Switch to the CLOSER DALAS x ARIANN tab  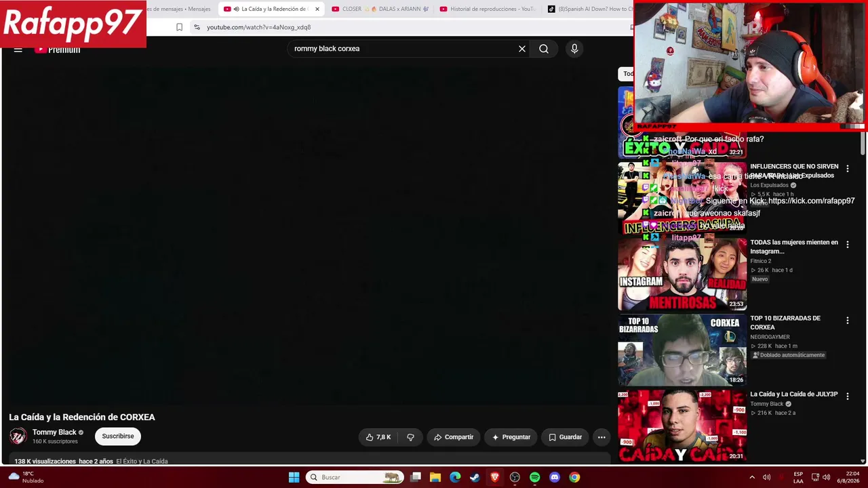[380, 9]
